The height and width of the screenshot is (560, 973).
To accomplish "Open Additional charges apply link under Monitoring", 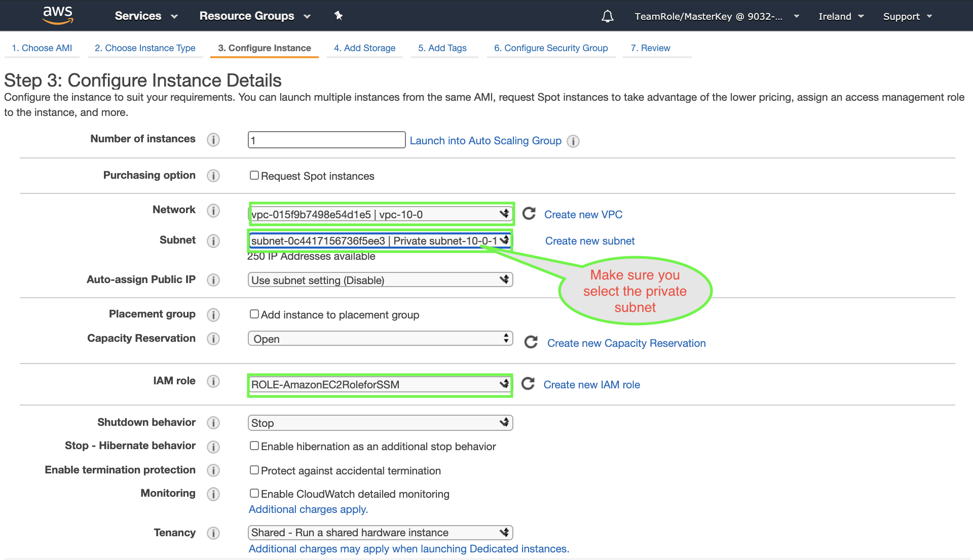I will coord(308,509).
